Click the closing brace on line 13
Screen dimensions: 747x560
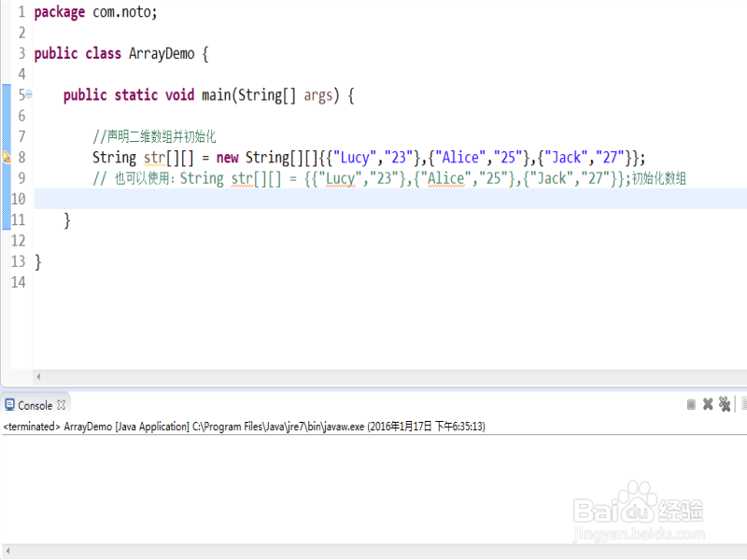38,262
